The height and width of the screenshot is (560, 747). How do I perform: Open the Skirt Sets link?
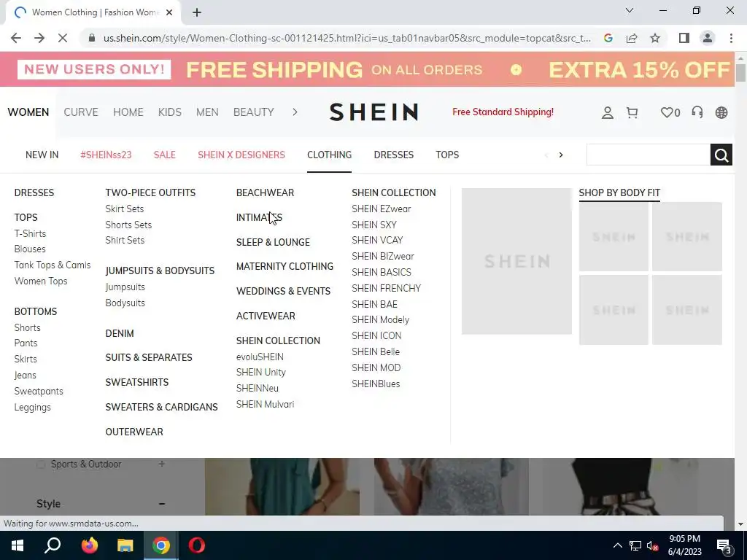coord(124,209)
